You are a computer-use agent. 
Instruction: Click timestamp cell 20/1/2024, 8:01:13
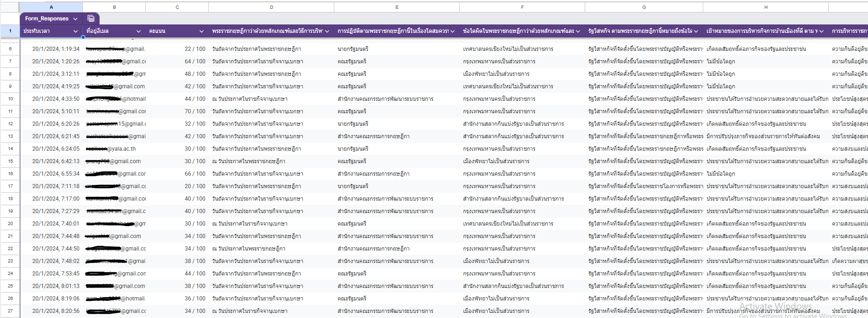coord(51,286)
